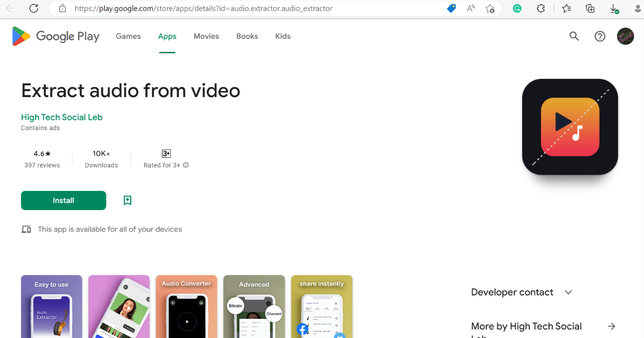Click More by High Tech Social Leb heading

pyautogui.click(x=526, y=330)
